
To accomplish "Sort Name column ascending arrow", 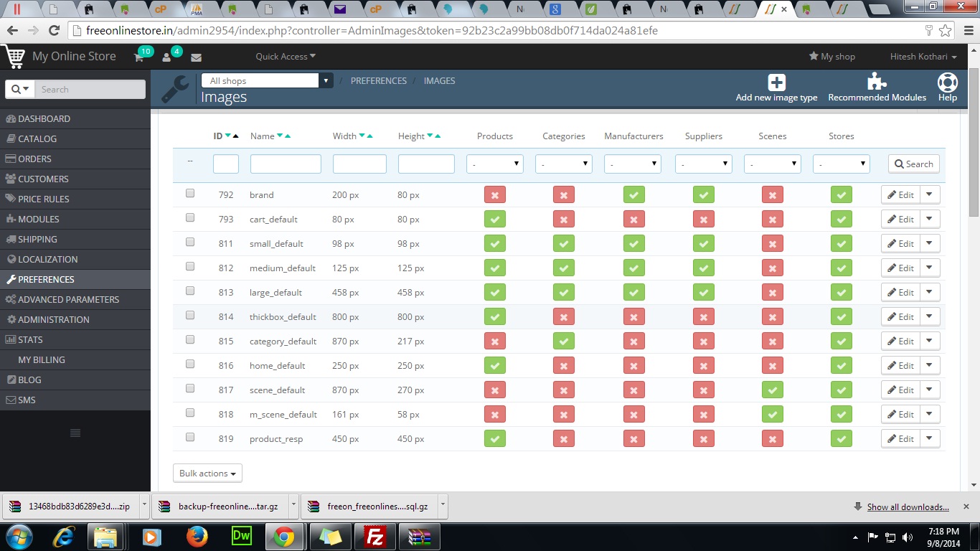I will point(288,136).
